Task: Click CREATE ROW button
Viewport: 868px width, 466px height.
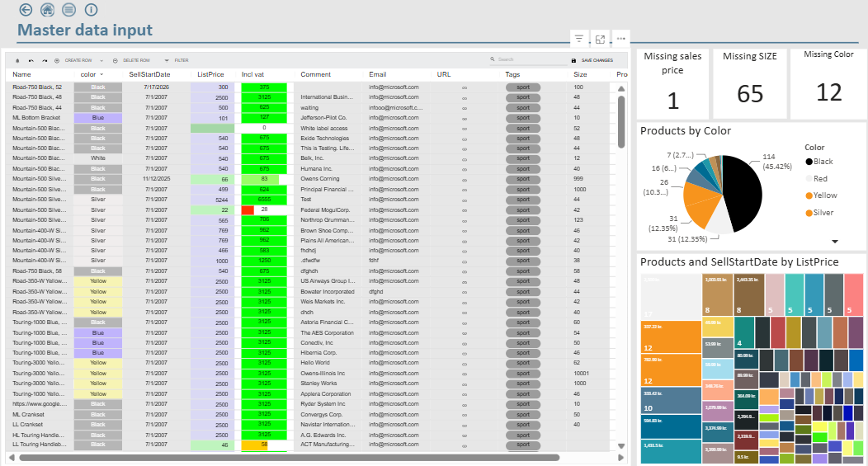Action: [x=78, y=60]
